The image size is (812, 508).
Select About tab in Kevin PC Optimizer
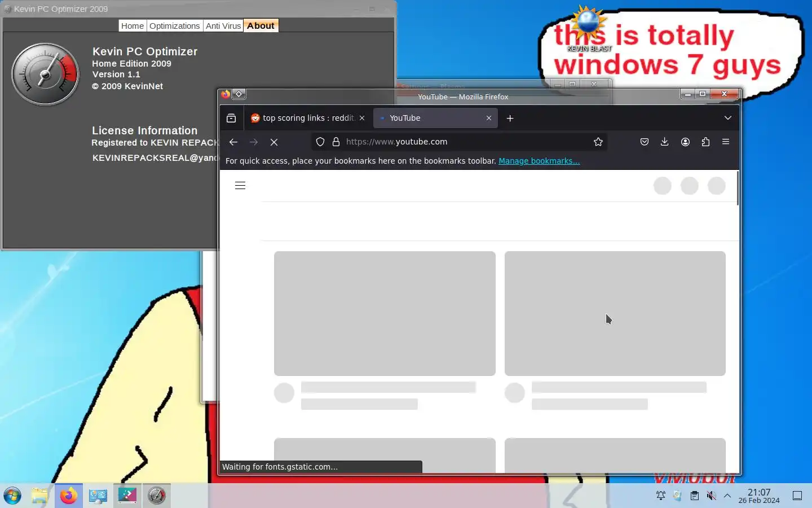click(x=261, y=25)
